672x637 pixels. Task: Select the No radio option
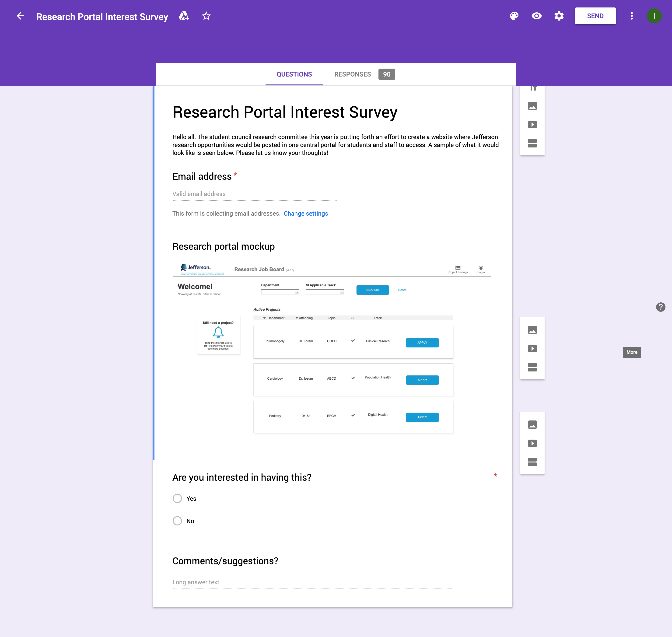pyautogui.click(x=177, y=521)
